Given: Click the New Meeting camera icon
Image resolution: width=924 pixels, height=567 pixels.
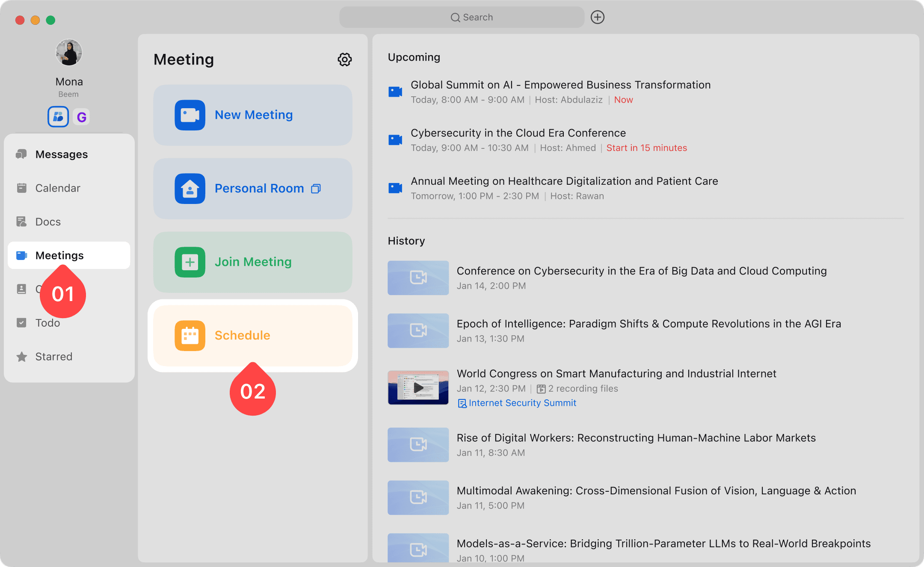Looking at the screenshot, I should click(190, 115).
